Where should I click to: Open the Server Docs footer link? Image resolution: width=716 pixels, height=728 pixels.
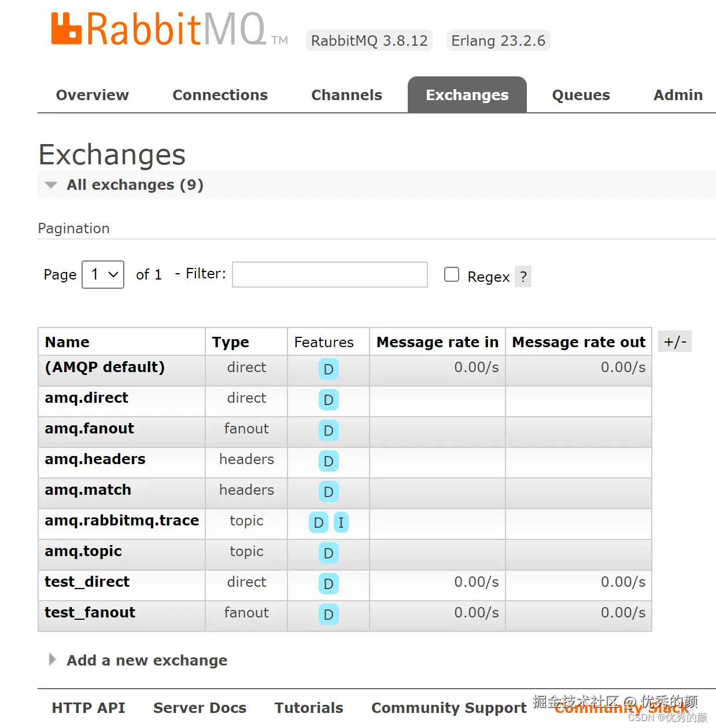200,708
